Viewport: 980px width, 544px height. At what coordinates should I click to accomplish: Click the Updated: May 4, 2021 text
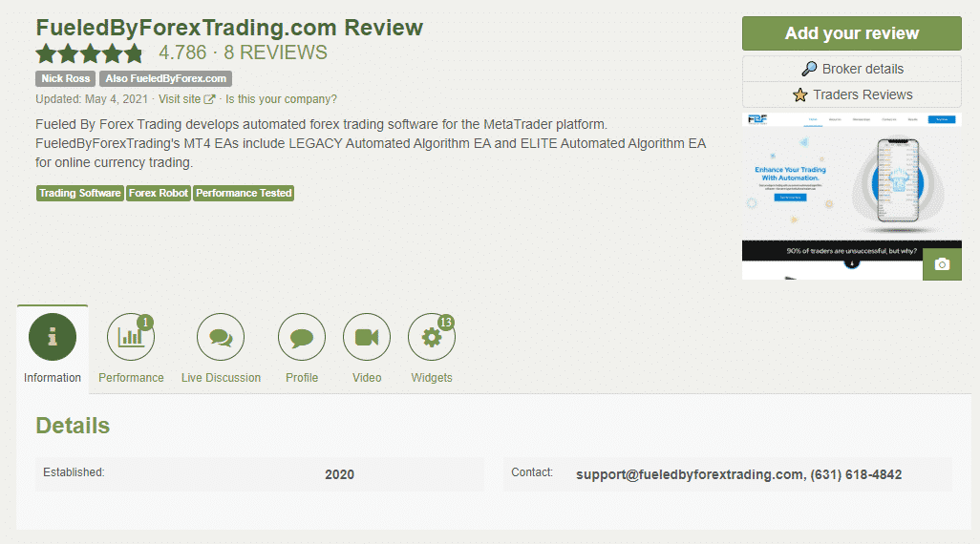click(92, 99)
